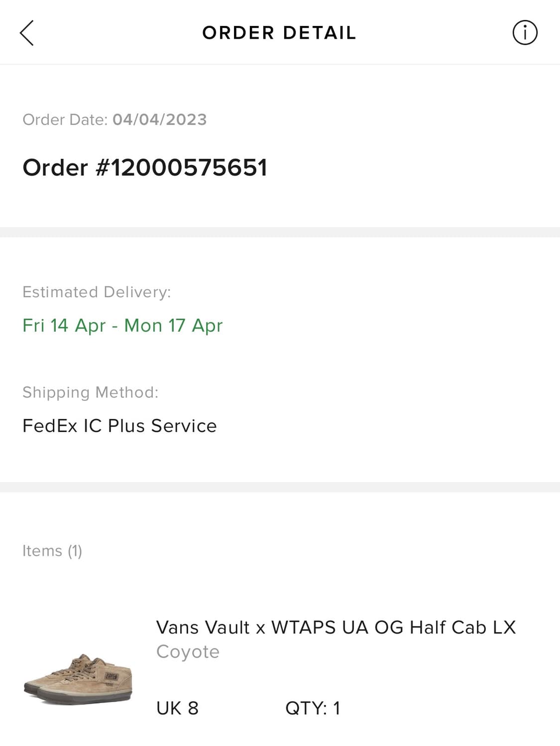
Task: Click the QTY: 1 quantity text
Action: click(x=313, y=708)
